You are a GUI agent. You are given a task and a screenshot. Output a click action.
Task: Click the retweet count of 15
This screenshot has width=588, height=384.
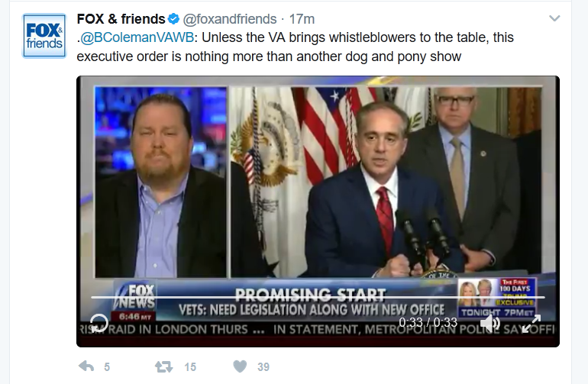pyautogui.click(x=189, y=367)
